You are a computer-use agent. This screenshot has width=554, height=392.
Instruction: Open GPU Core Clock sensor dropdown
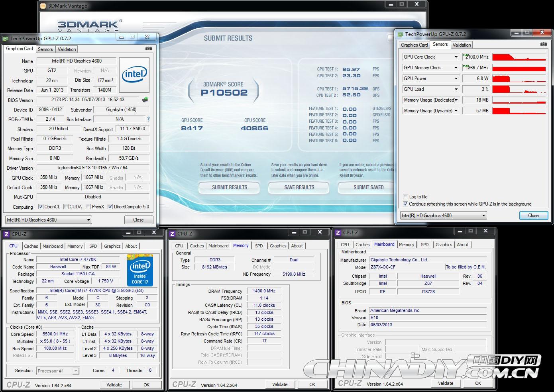pos(456,57)
